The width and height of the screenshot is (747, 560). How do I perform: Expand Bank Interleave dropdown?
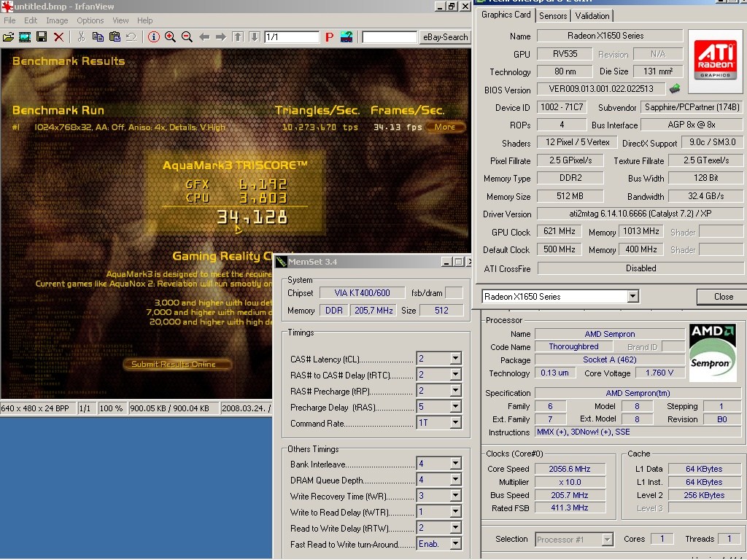[455, 463]
